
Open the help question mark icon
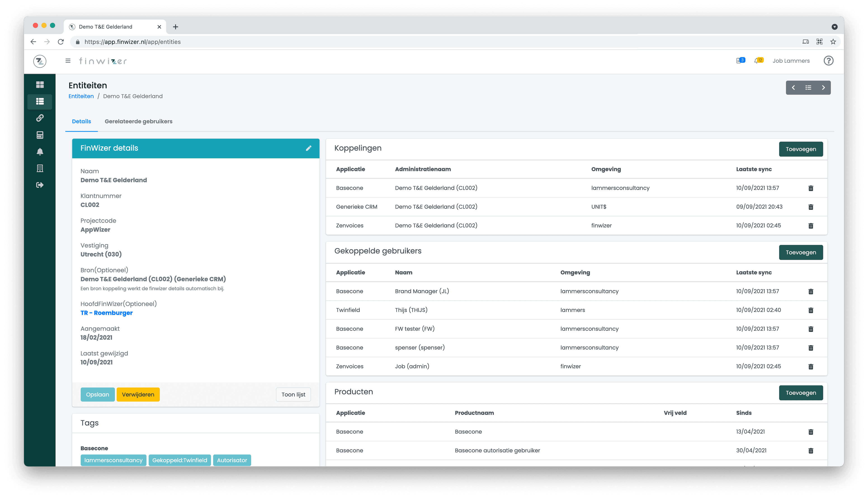(828, 61)
